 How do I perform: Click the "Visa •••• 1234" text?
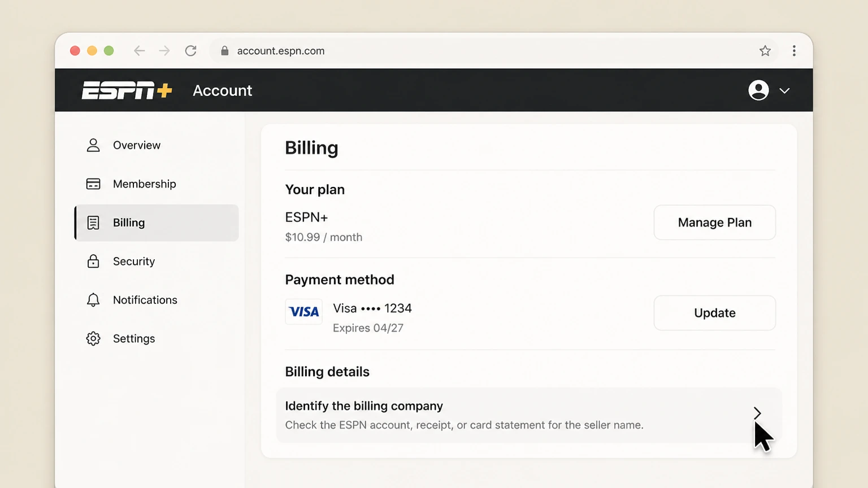[x=372, y=308]
